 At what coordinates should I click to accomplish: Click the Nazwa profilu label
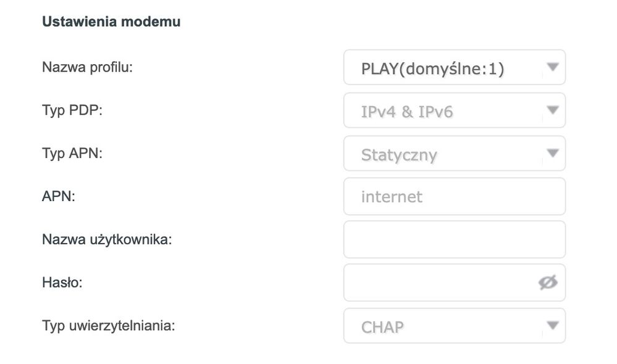[x=87, y=67]
